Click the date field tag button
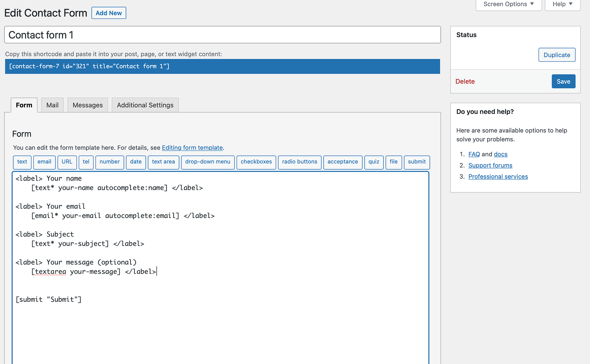Viewport: 590px width, 364px height. click(x=135, y=162)
